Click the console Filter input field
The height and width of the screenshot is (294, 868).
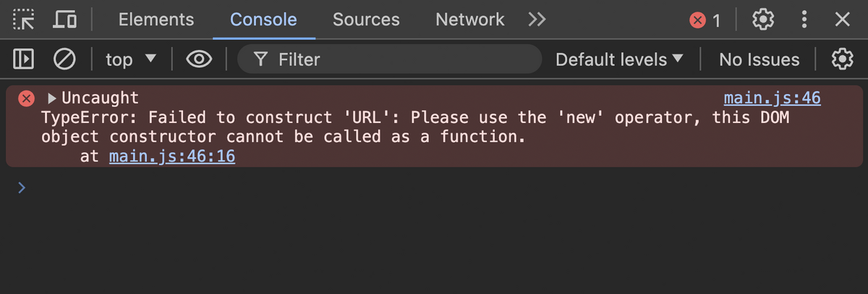point(398,59)
